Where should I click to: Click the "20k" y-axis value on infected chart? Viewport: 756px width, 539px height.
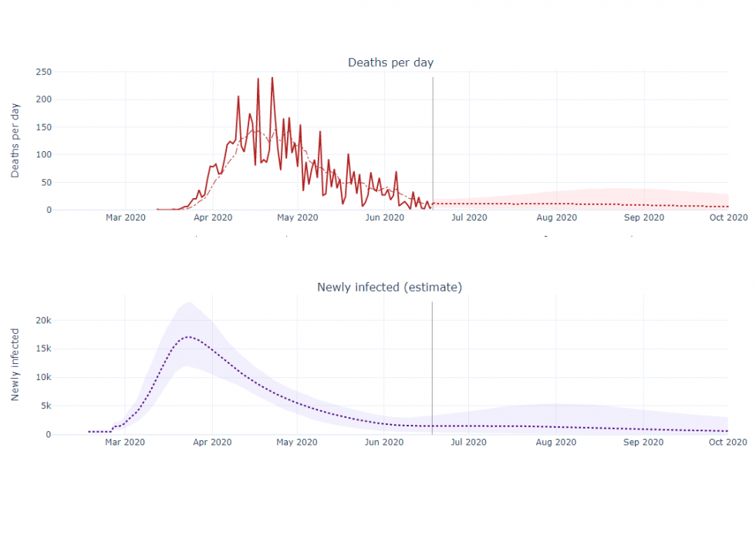(43, 321)
